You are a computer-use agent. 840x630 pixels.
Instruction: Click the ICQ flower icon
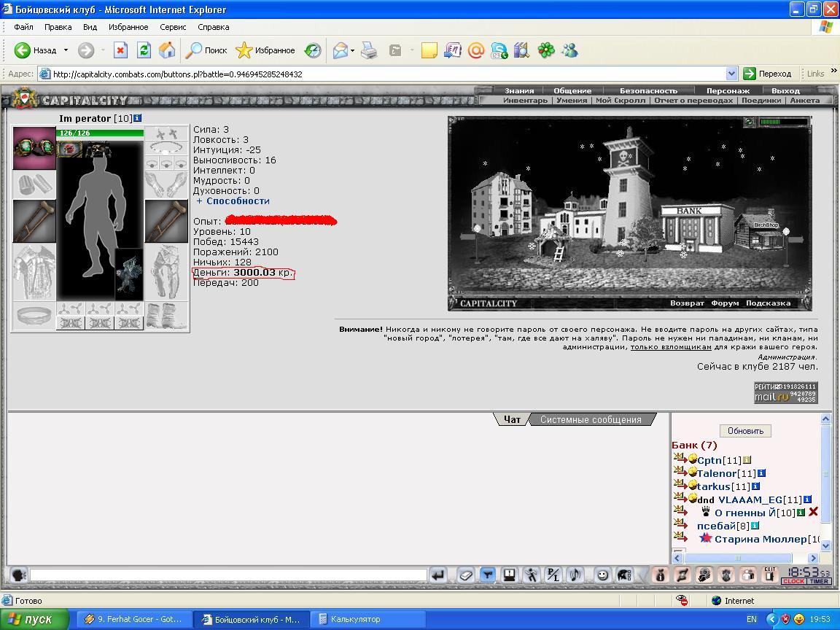546,50
